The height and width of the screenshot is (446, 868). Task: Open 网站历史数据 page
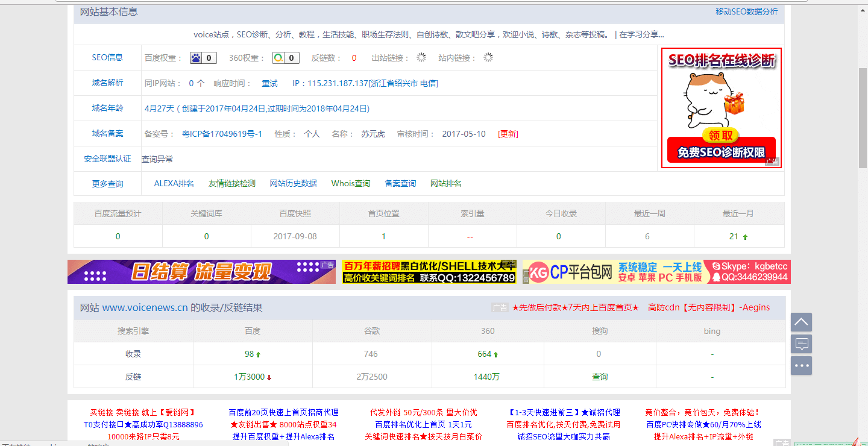click(x=293, y=183)
